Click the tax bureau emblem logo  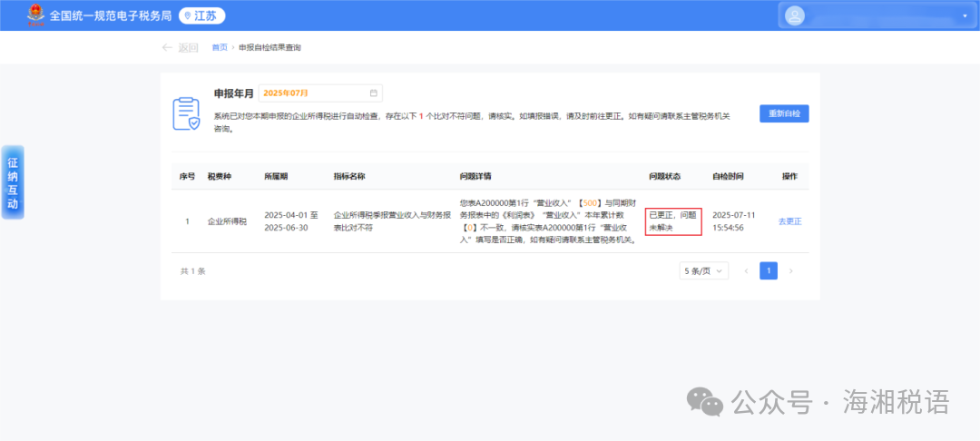click(36, 15)
